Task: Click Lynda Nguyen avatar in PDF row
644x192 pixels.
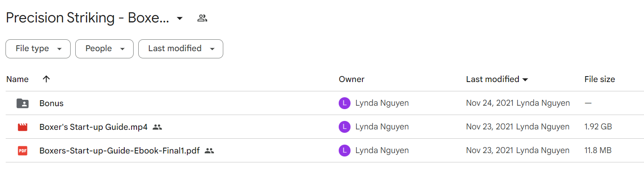Action: pos(345,151)
